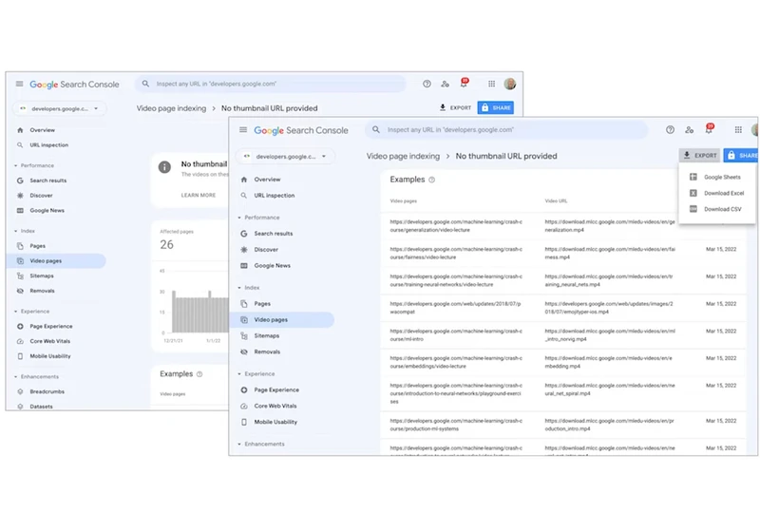
Task: Open Google apps grid in back window
Action: coord(491,84)
